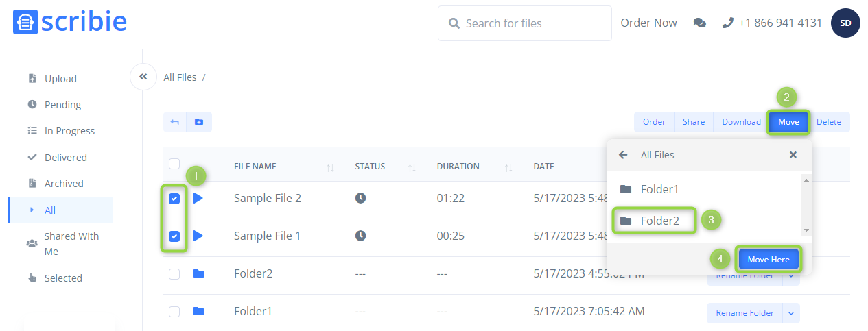Select the All item in the sidebar
The width and height of the screenshot is (868, 331).
point(60,210)
